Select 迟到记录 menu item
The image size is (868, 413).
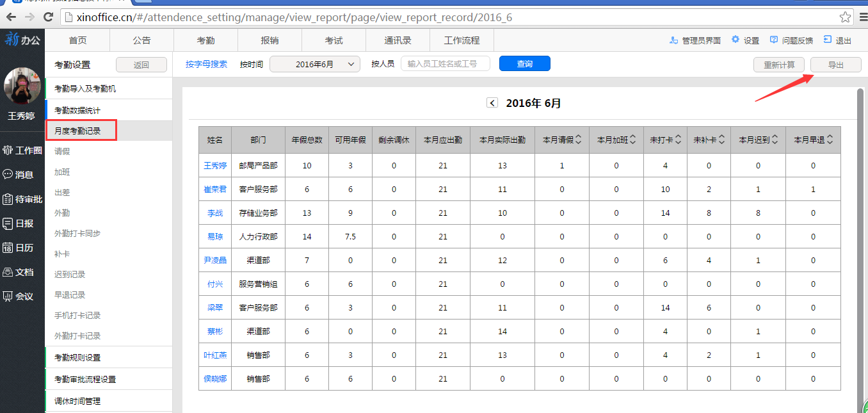[x=70, y=275]
